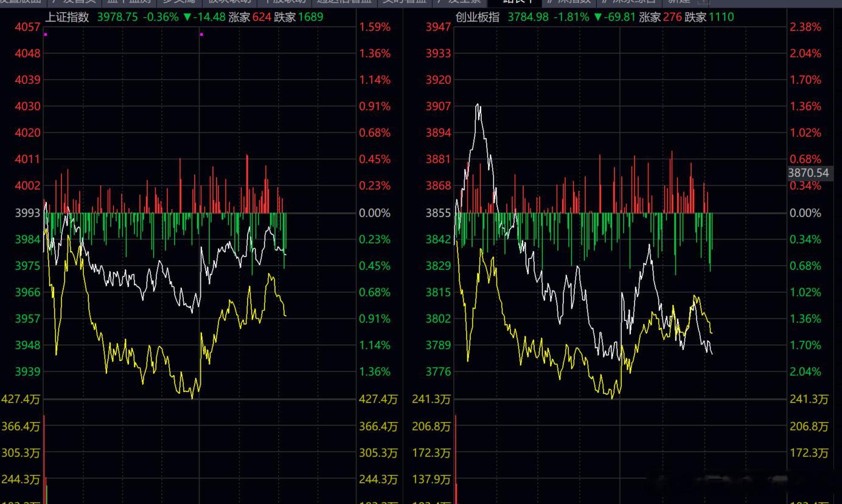Click the 3993 baseline price label
Viewport: 842px width, 504px height.
27,213
